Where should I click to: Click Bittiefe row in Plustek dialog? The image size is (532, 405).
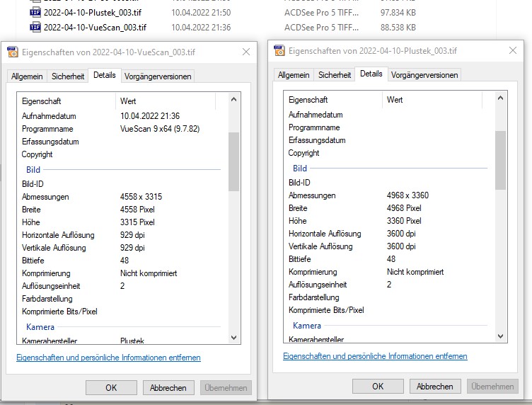pyautogui.click(x=389, y=259)
